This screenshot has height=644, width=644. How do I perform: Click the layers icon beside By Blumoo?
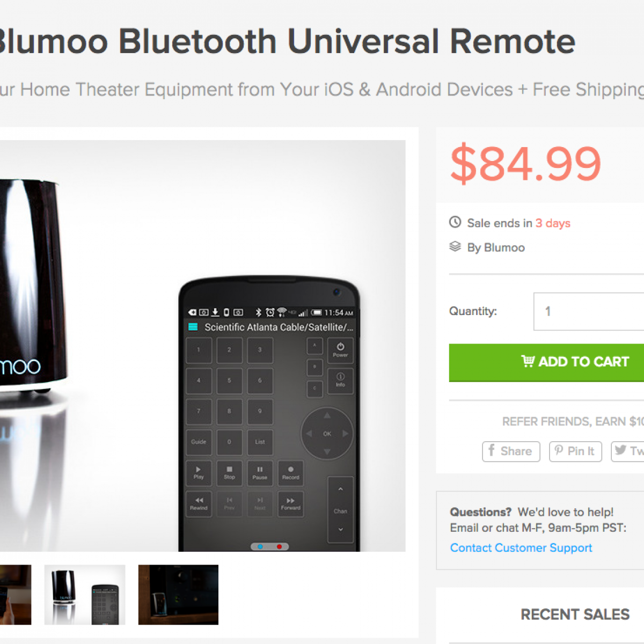pos(455,247)
